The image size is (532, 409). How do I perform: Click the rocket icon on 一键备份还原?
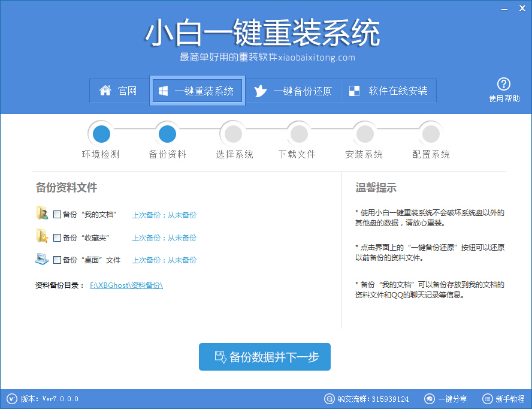tap(260, 91)
